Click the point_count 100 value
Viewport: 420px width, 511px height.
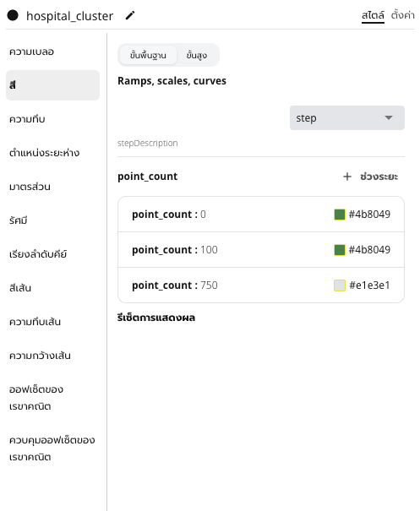pyautogui.click(x=209, y=250)
